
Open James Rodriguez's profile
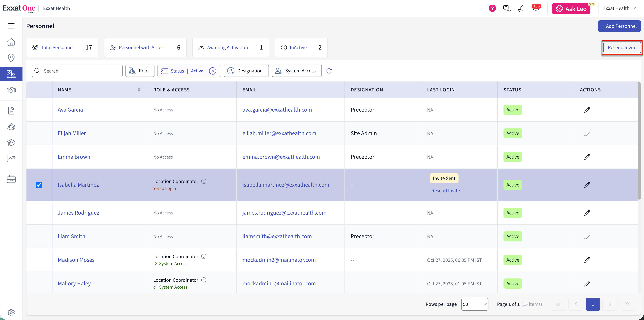pos(79,213)
